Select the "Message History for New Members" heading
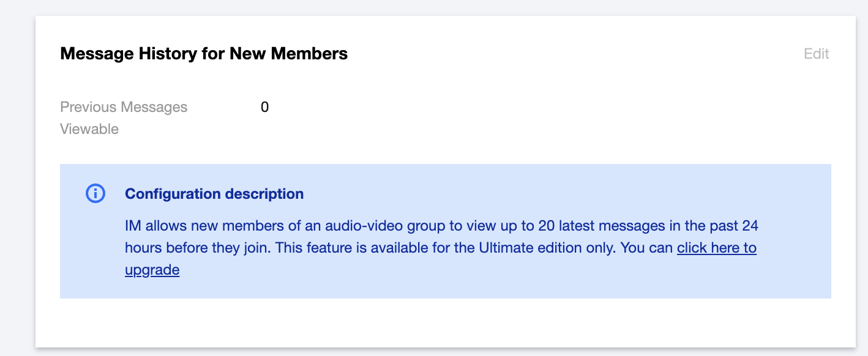The height and width of the screenshot is (356, 868). (204, 54)
